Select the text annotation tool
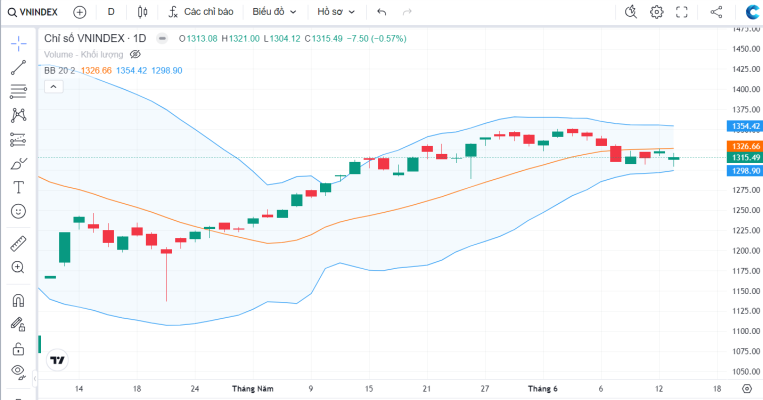This screenshot has width=763, height=400. point(18,187)
